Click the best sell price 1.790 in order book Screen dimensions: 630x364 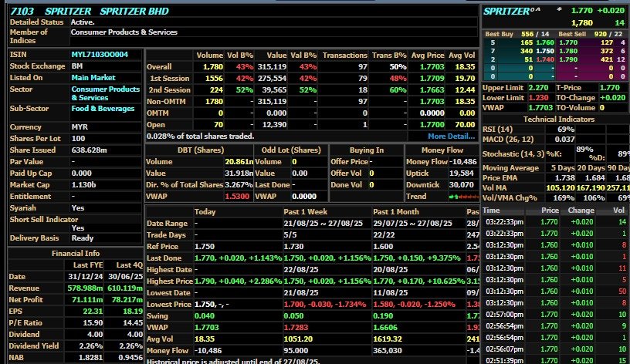point(567,59)
